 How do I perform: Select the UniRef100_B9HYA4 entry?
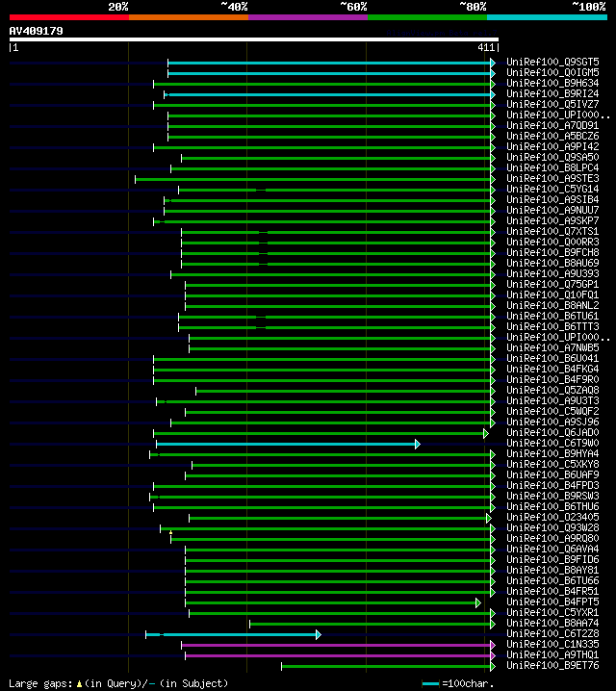[552, 453]
